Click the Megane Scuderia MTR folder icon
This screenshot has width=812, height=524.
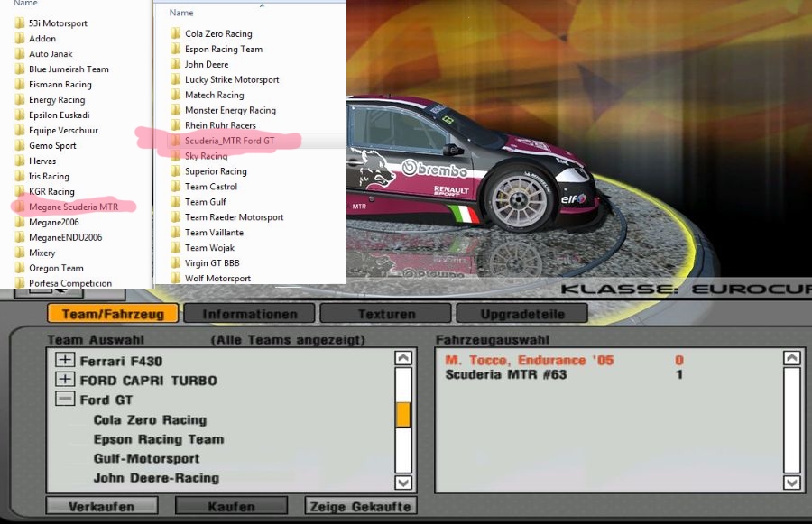(x=19, y=207)
